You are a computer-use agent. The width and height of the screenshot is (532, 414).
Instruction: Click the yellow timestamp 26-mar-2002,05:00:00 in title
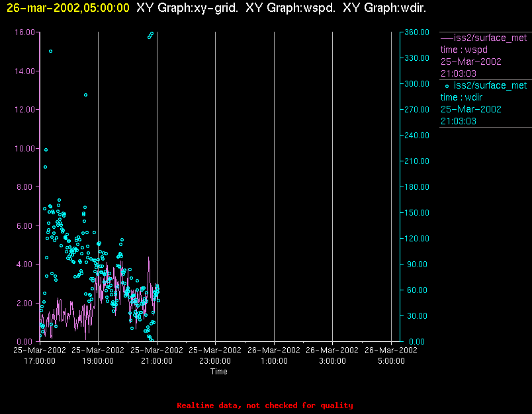tap(68, 8)
